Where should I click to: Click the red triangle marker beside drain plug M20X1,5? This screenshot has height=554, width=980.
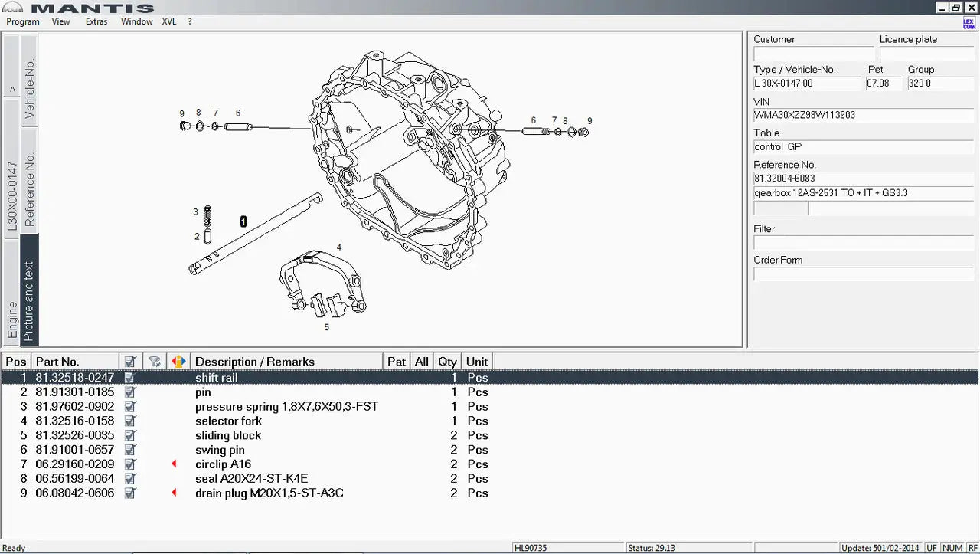tap(173, 493)
